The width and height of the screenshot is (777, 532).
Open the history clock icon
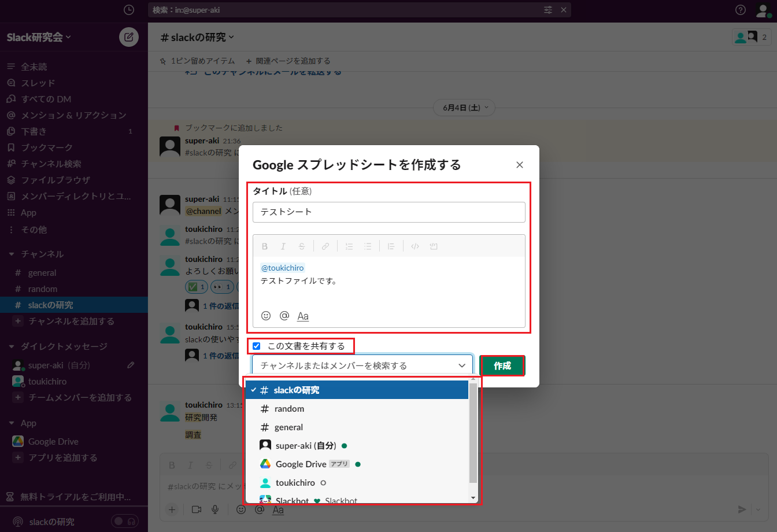click(x=129, y=10)
